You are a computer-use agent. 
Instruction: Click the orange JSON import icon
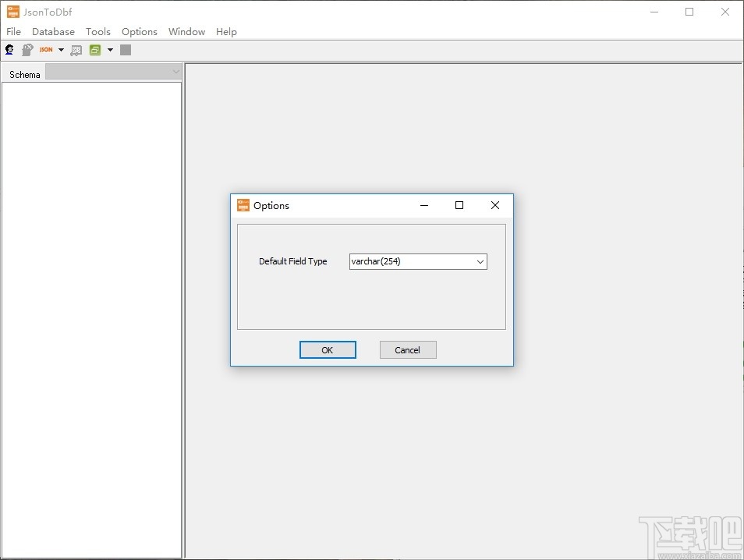(x=46, y=49)
